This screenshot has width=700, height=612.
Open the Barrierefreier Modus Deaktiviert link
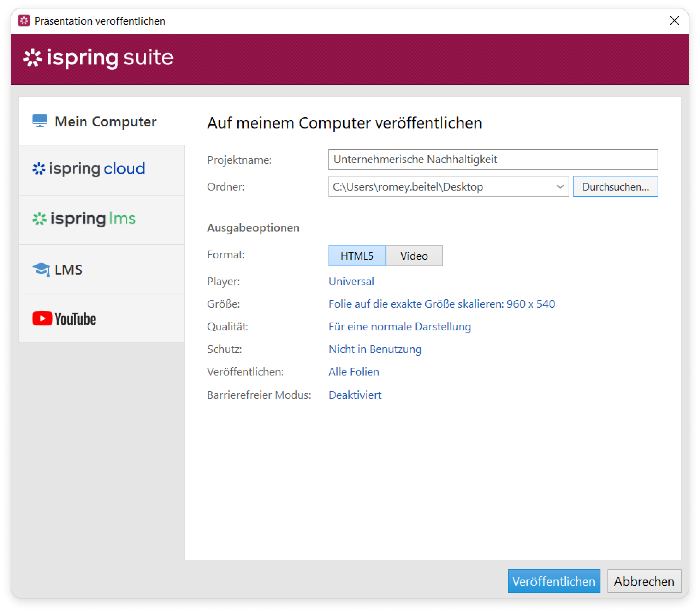355,395
